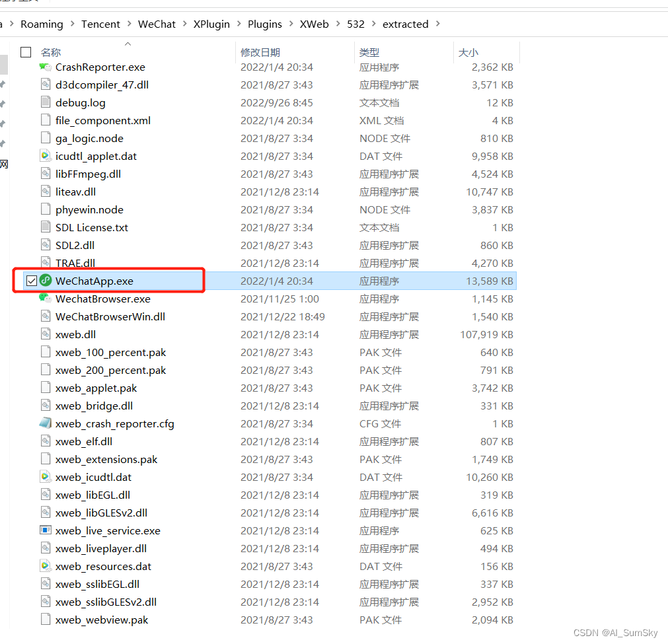Screen dimensions: 668x644
Task: Click the xweb.dll file icon
Action: point(45,334)
